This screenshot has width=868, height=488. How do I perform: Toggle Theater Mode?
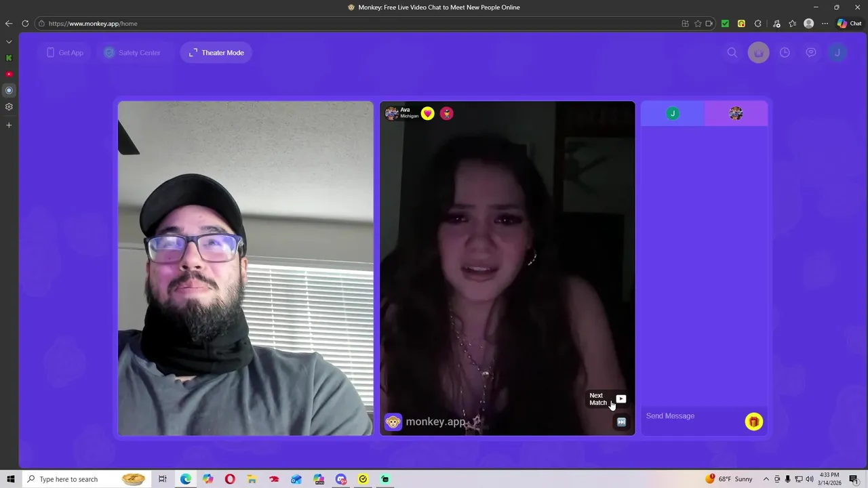coord(216,53)
